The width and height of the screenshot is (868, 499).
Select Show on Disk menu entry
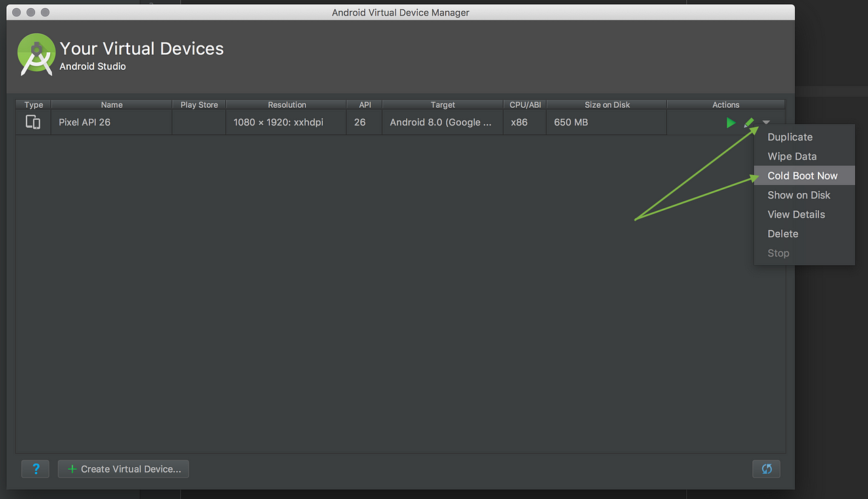804,195
